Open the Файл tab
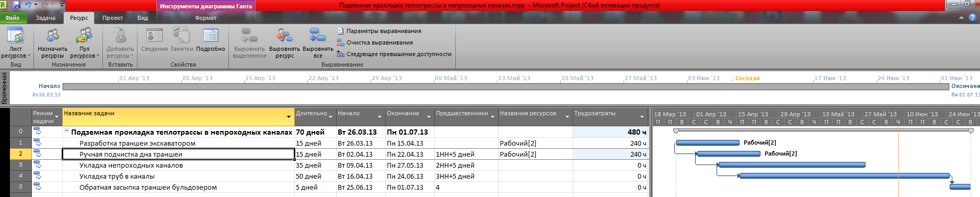This screenshot has width=980, height=197. coord(13,18)
